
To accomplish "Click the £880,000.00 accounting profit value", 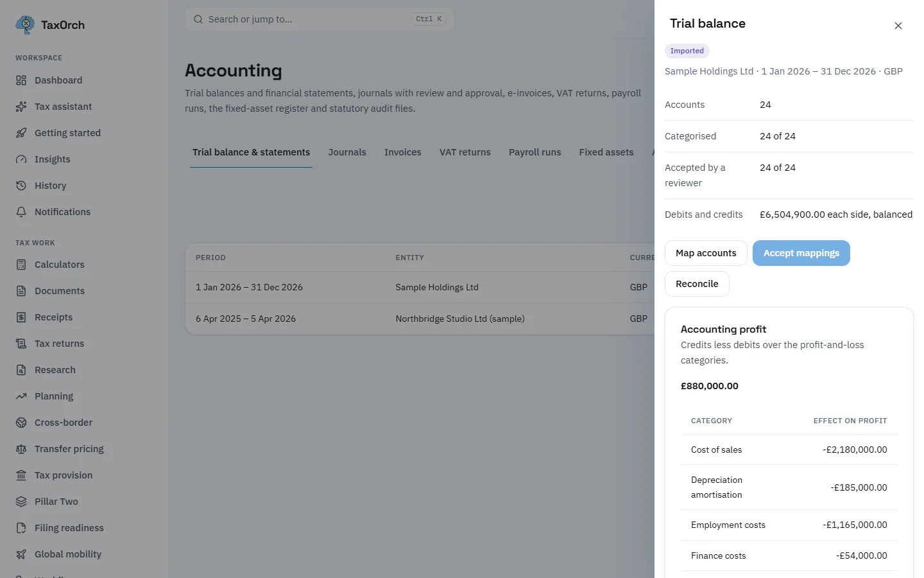I will point(710,386).
